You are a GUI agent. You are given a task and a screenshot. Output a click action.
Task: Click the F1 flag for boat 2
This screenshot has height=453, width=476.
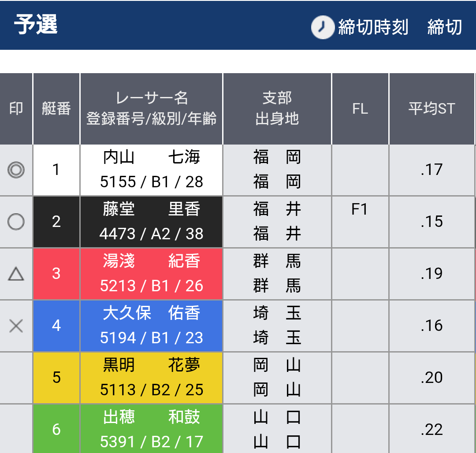360,209
